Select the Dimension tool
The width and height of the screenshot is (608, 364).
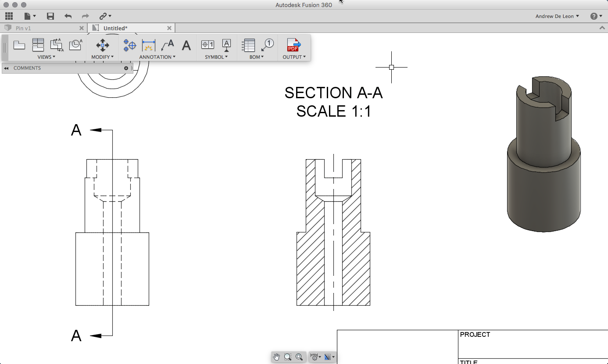coord(149,45)
